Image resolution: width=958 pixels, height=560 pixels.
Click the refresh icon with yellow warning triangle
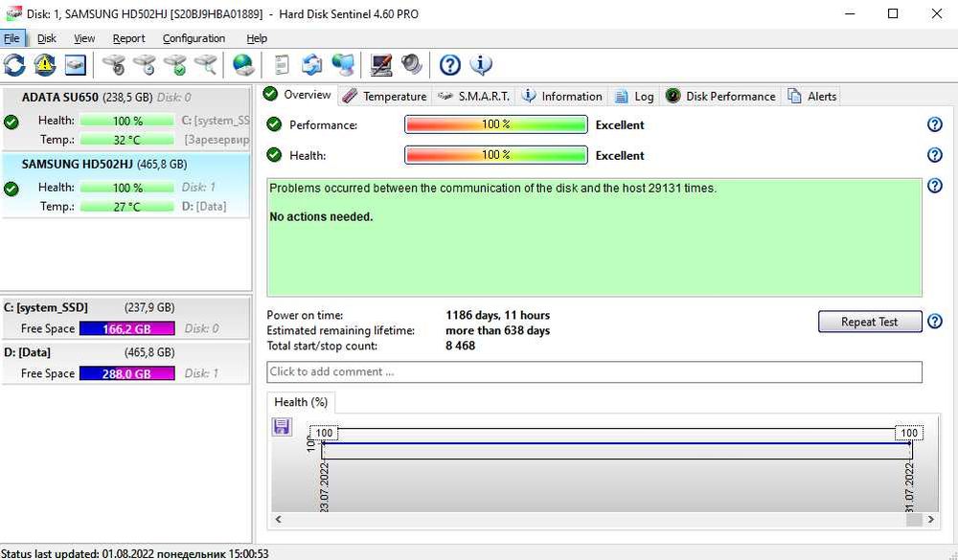tap(45, 65)
